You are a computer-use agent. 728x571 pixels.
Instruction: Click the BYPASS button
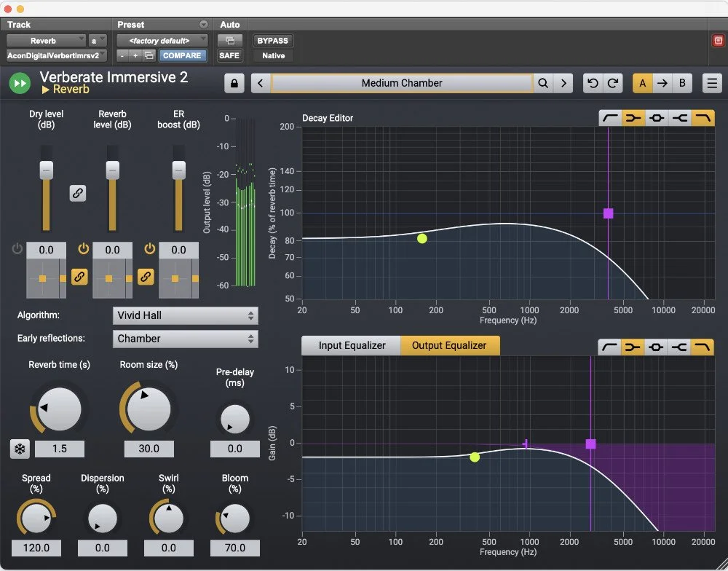click(272, 41)
